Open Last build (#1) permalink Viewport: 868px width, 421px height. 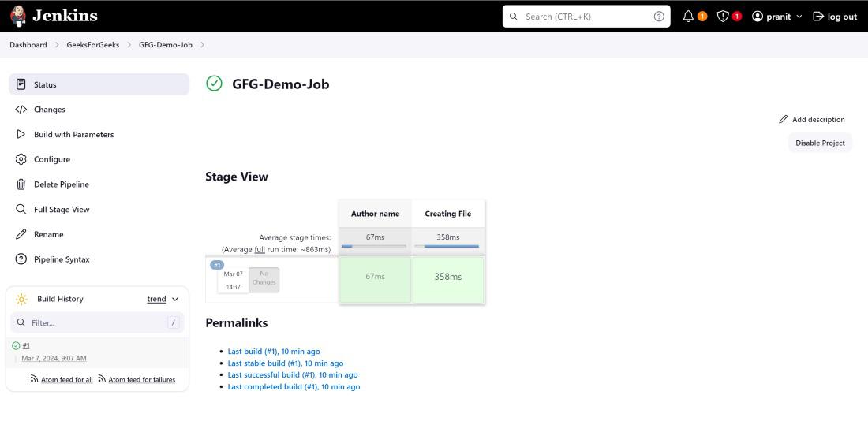[x=274, y=352]
